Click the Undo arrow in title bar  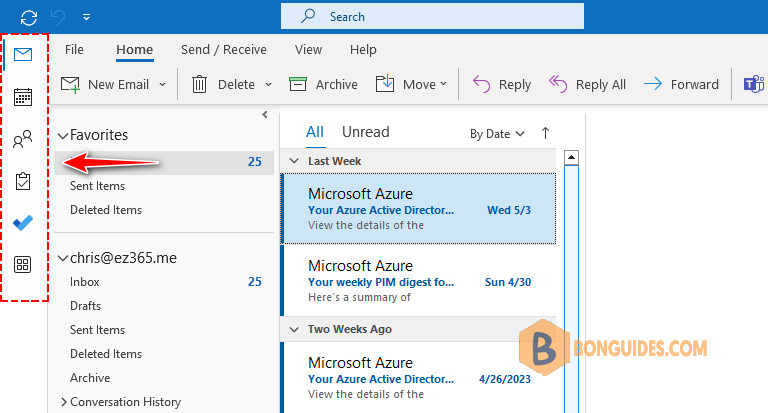[x=58, y=18]
